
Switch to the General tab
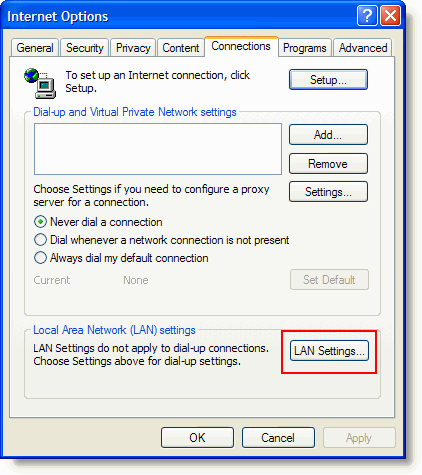point(35,48)
